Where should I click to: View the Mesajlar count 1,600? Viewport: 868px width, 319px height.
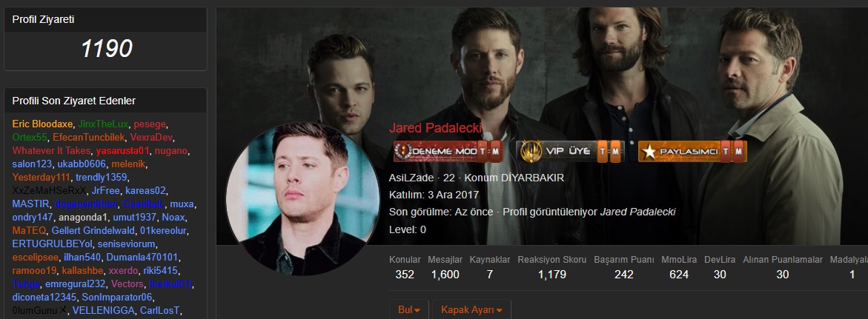pos(445,274)
